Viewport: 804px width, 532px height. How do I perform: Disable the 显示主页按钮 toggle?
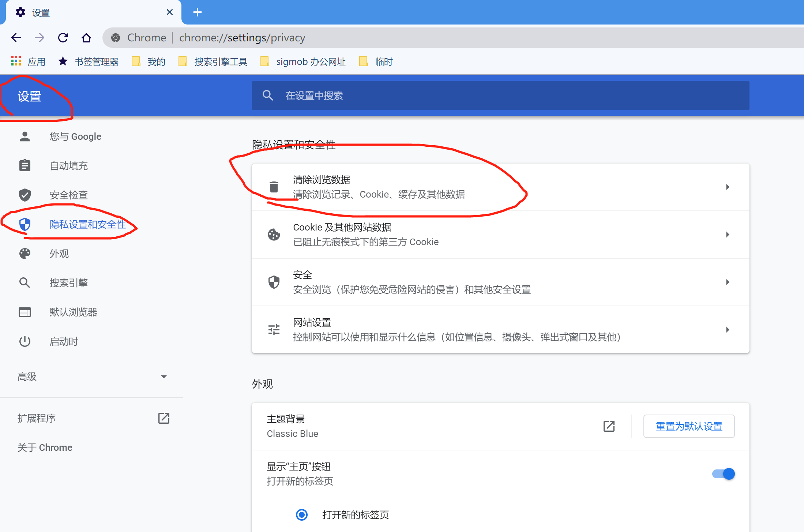(723, 473)
